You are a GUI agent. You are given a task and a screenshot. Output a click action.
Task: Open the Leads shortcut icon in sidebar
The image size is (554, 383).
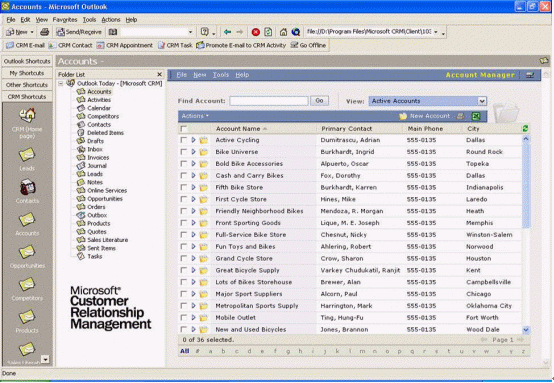(27, 154)
